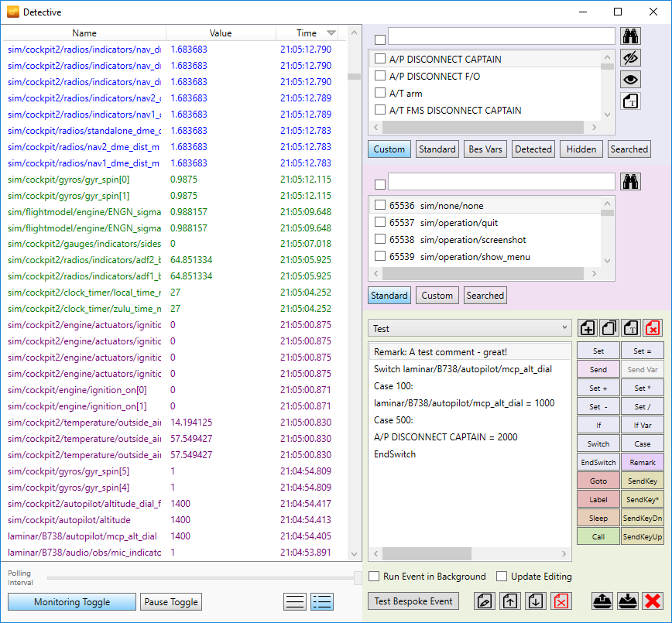Image resolution: width=672 pixels, height=623 pixels.
Task: Click the right arrow of the commands list horizontal scrollbar
Action: [594, 273]
